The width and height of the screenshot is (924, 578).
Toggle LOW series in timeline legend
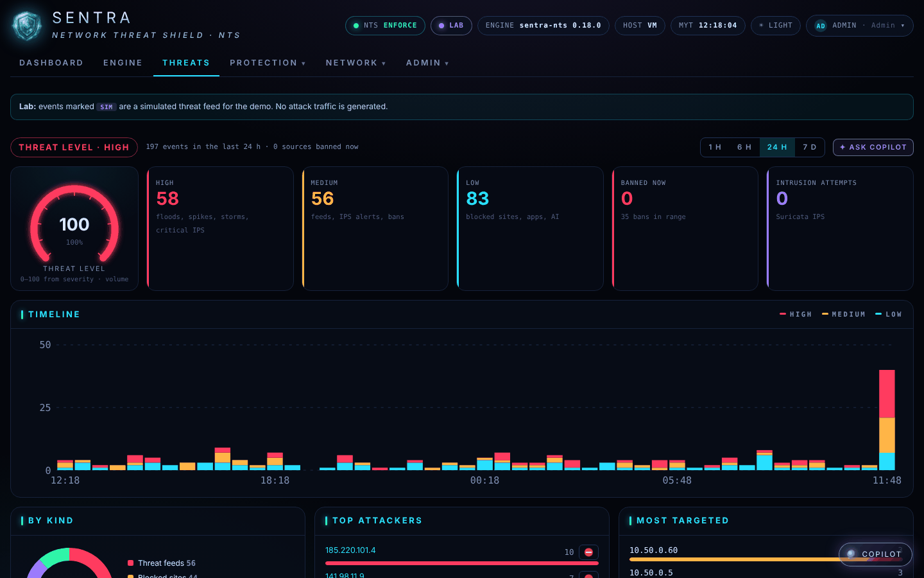pyautogui.click(x=889, y=314)
